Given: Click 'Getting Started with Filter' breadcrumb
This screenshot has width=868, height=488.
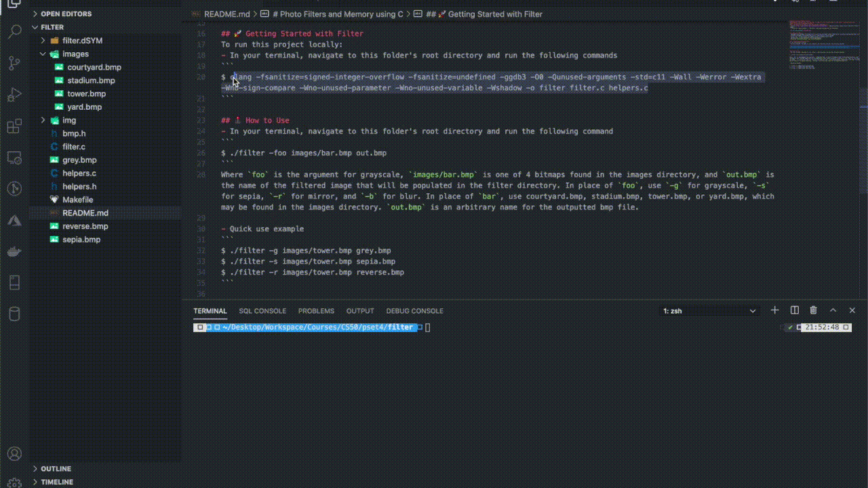Looking at the screenshot, I should click(x=484, y=14).
